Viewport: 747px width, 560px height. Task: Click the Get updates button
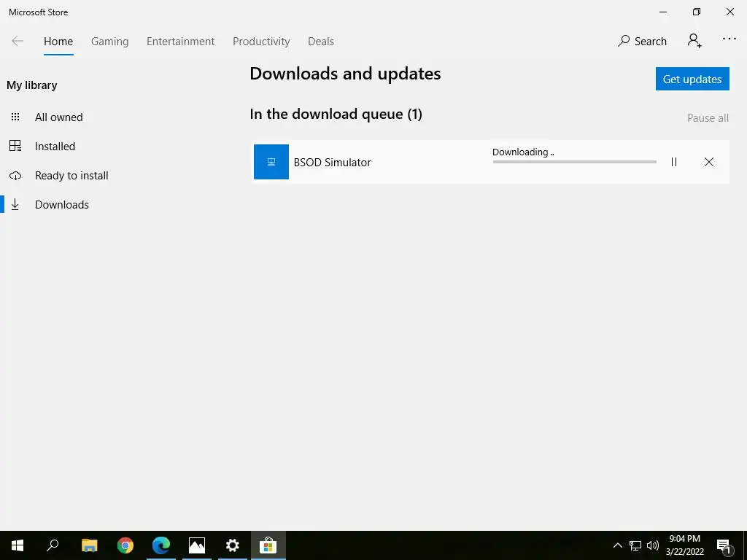692,79
